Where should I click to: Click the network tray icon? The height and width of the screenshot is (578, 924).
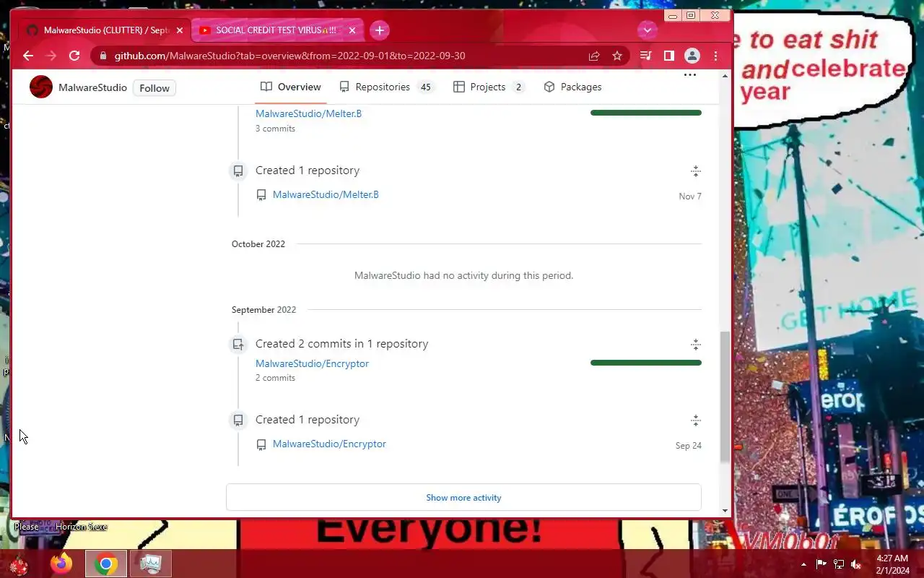pyautogui.click(x=839, y=564)
